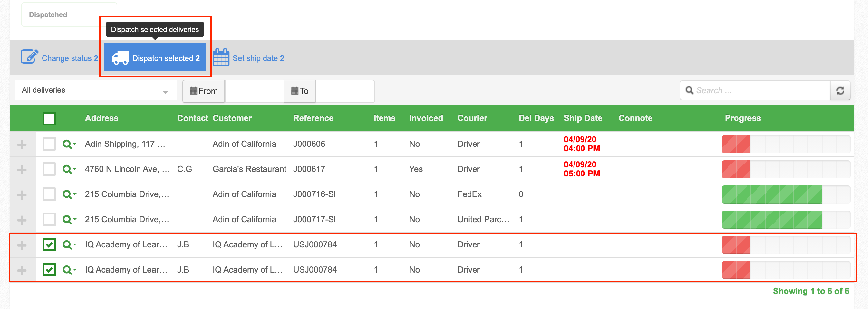Viewport: 868px width, 309px height.
Task: Click the "Garcia's Restaurant" customer cell
Action: click(249, 169)
